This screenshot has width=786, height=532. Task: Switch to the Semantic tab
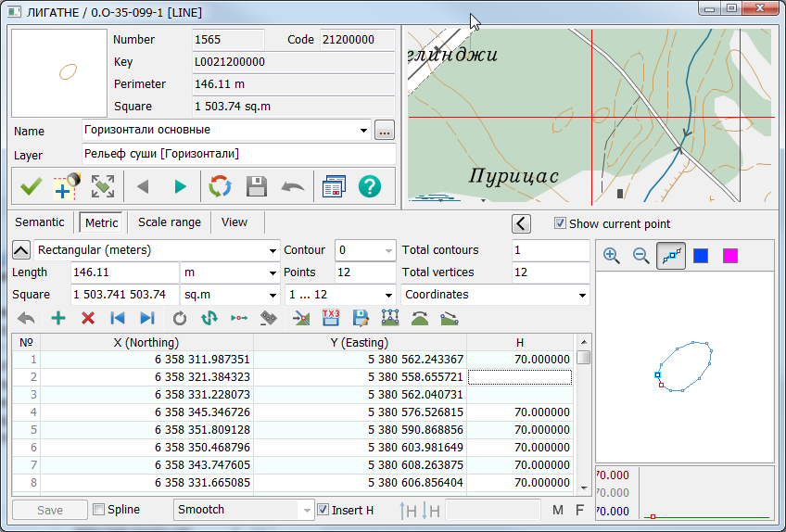[x=40, y=222]
